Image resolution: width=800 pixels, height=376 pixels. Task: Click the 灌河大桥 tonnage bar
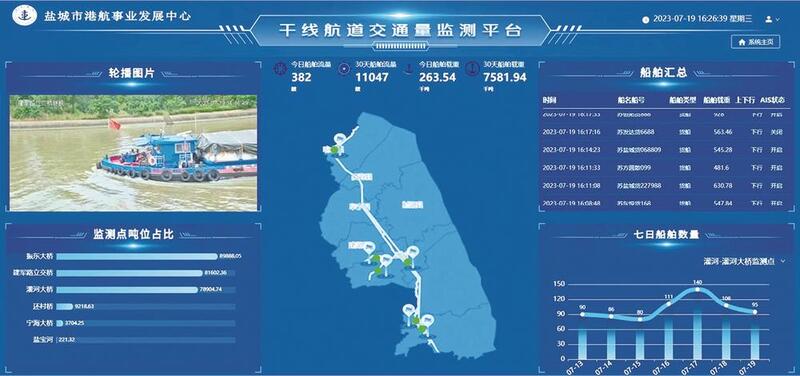pyautogui.click(x=127, y=290)
